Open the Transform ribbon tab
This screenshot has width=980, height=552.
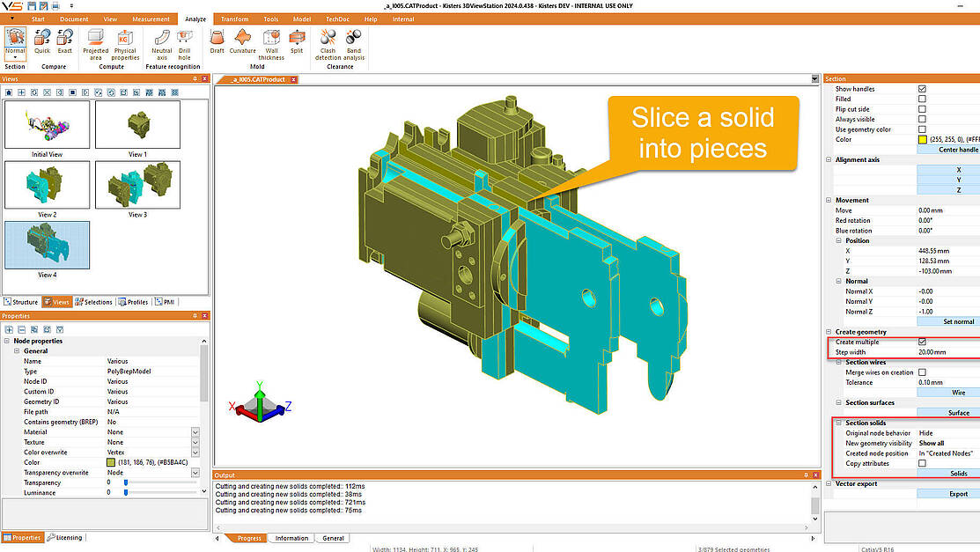[234, 19]
